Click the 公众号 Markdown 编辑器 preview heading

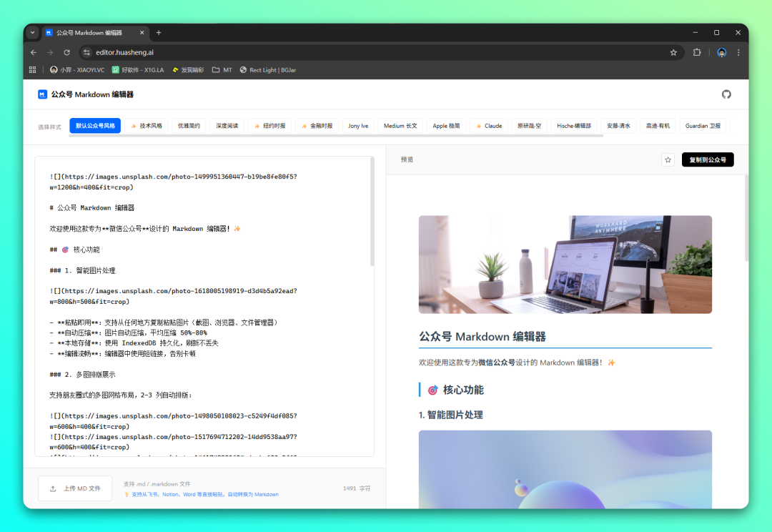(482, 337)
